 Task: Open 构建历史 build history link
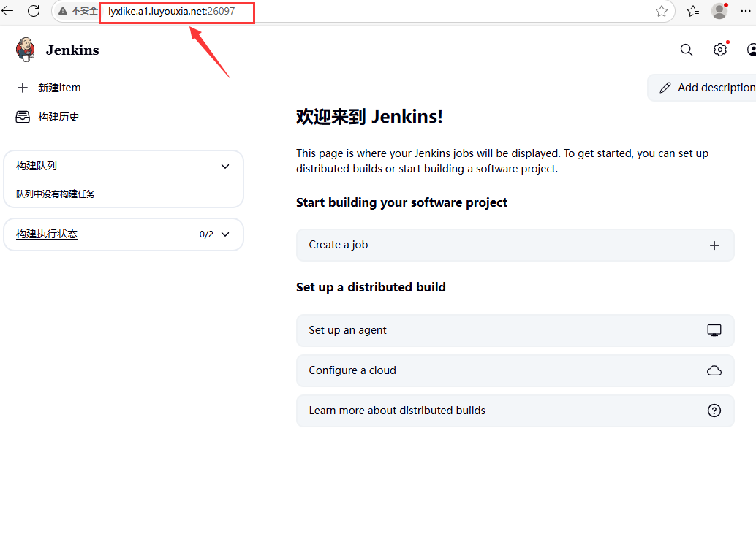tap(58, 117)
